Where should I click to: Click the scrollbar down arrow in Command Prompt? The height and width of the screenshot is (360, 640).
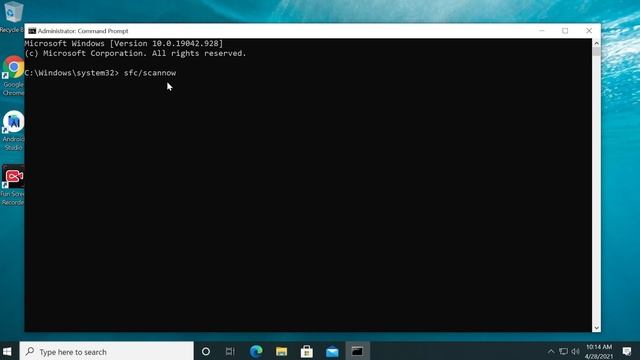tap(596, 327)
